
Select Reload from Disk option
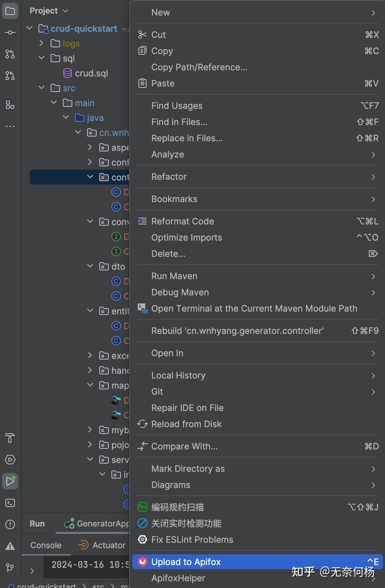click(x=186, y=424)
